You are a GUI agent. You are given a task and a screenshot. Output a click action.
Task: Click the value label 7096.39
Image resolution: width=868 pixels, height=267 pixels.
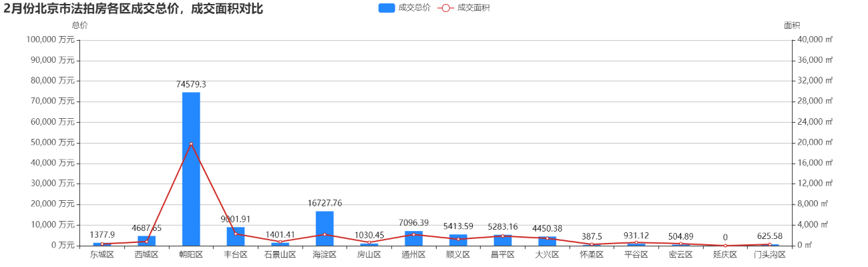[x=414, y=223]
